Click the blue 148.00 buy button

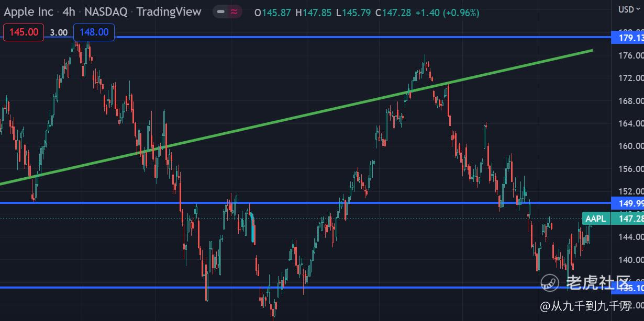[94, 32]
